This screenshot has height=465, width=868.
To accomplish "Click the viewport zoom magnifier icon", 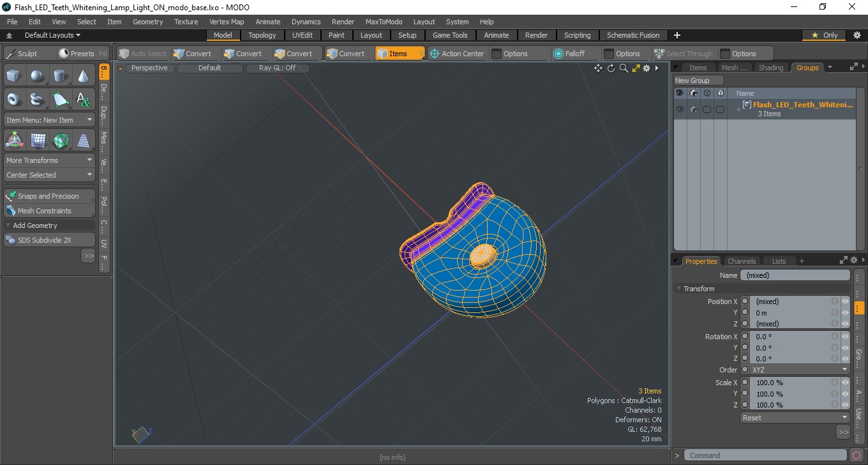I will tap(624, 68).
